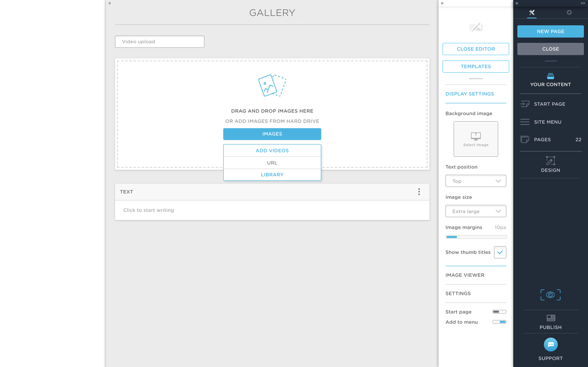The width and height of the screenshot is (588, 367).
Task: Click the Your Content stack icon
Action: click(x=550, y=76)
